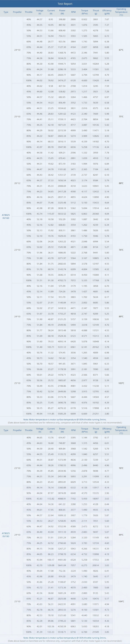This screenshot has width=130, height=644.
Task: Select the 5641.04 power value
Action: coord(62,565)
